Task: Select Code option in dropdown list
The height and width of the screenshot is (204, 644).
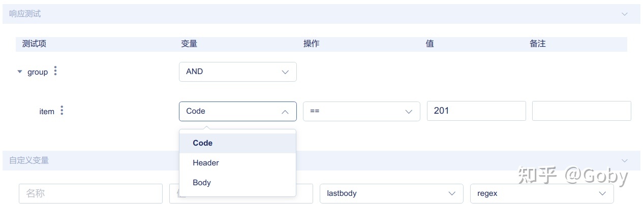Action: click(x=203, y=143)
